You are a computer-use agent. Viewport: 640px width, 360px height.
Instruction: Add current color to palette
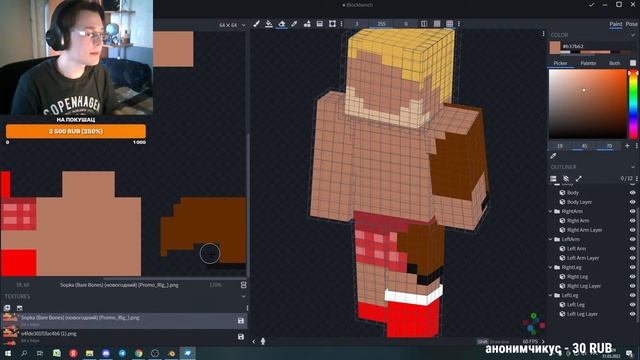click(627, 146)
